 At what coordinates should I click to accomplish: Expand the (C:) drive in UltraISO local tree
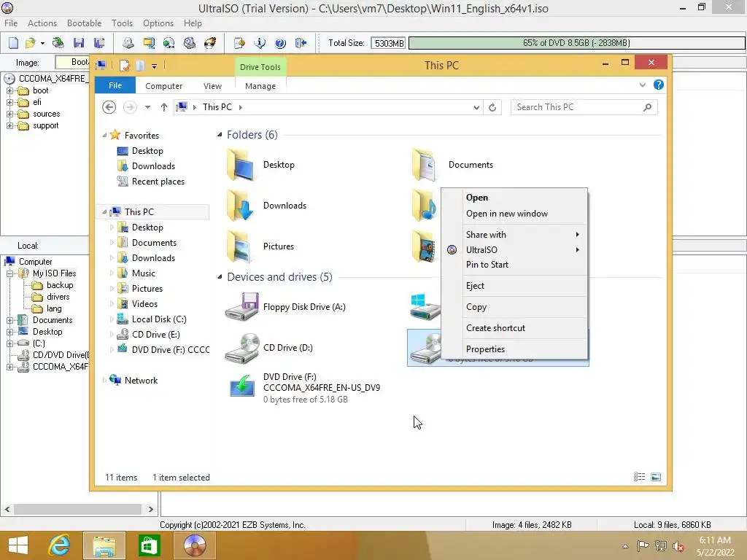coord(9,343)
